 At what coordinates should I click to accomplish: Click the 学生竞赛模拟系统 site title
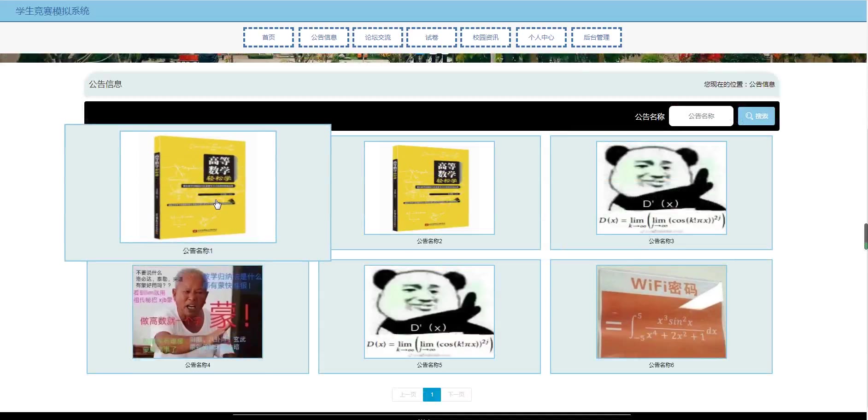53,11
